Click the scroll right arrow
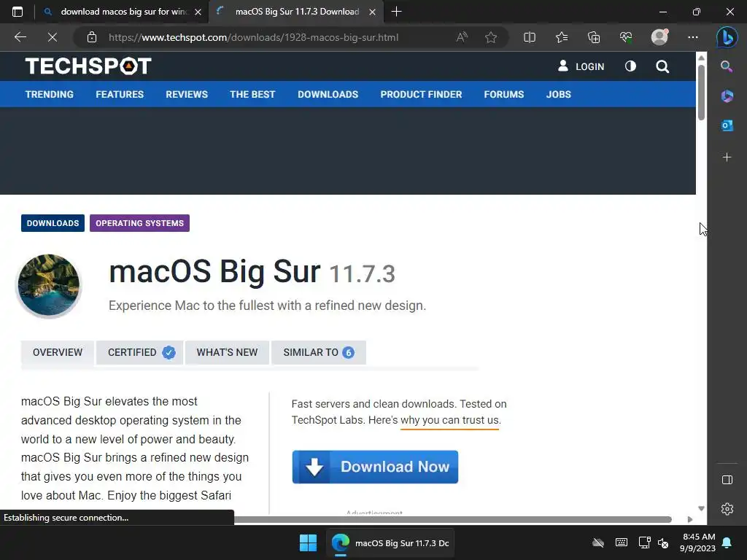 [690, 519]
